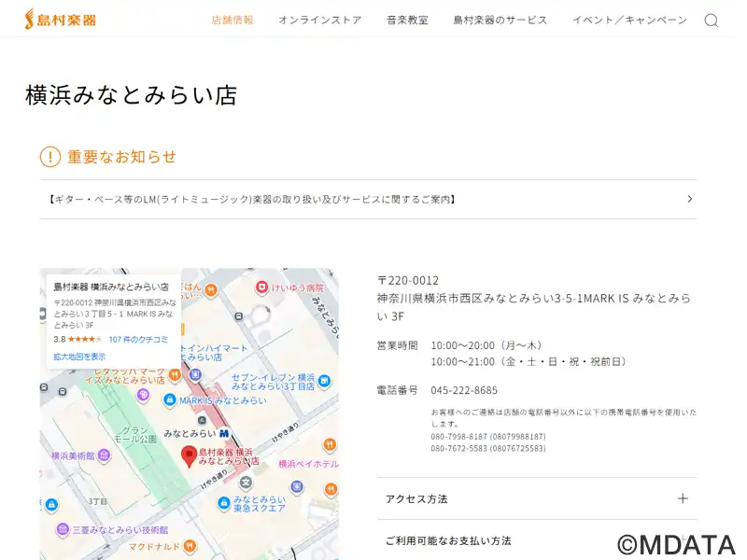The image size is (747, 560).
Task: Open the LM楽器 notice chevron arrow
Action: point(689,199)
